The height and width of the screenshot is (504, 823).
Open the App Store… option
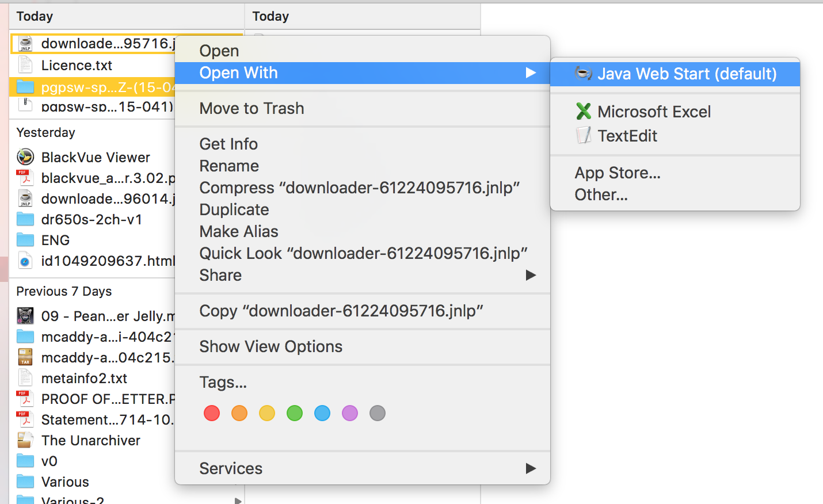click(617, 173)
